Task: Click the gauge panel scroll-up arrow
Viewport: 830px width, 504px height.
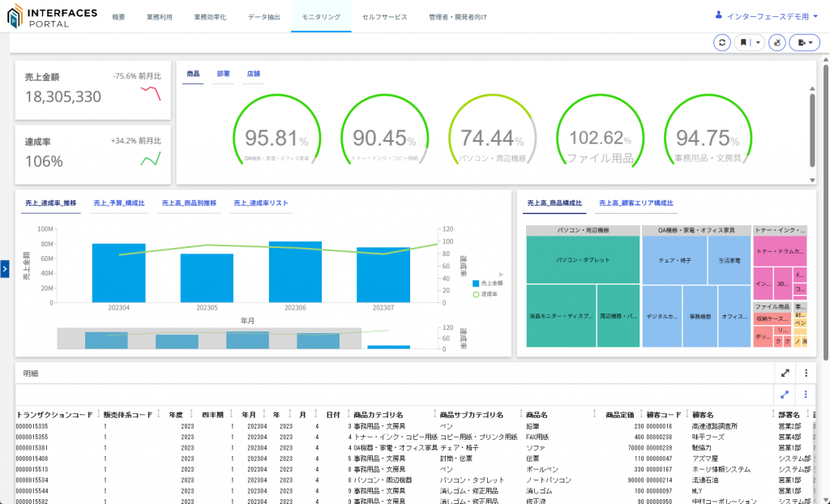Action: coord(812,89)
